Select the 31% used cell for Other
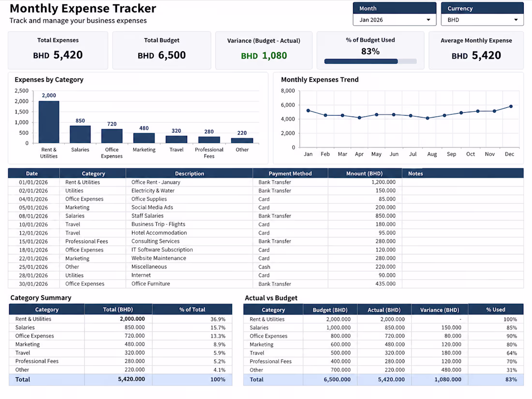Viewport: 532px width, 399px height. pyautogui.click(x=495, y=370)
